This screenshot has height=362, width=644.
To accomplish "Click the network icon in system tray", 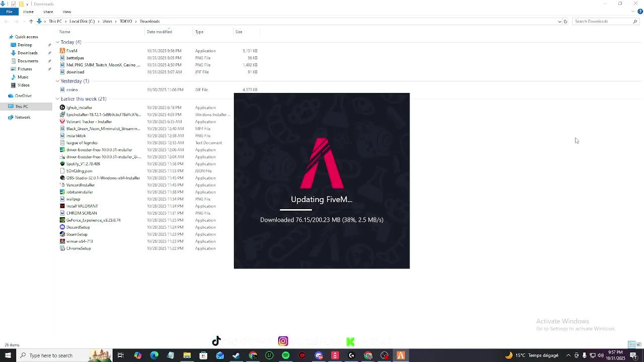I will [593, 355].
